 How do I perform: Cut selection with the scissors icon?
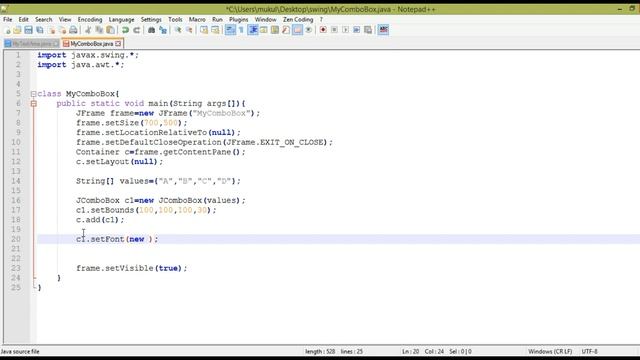coord(88,30)
